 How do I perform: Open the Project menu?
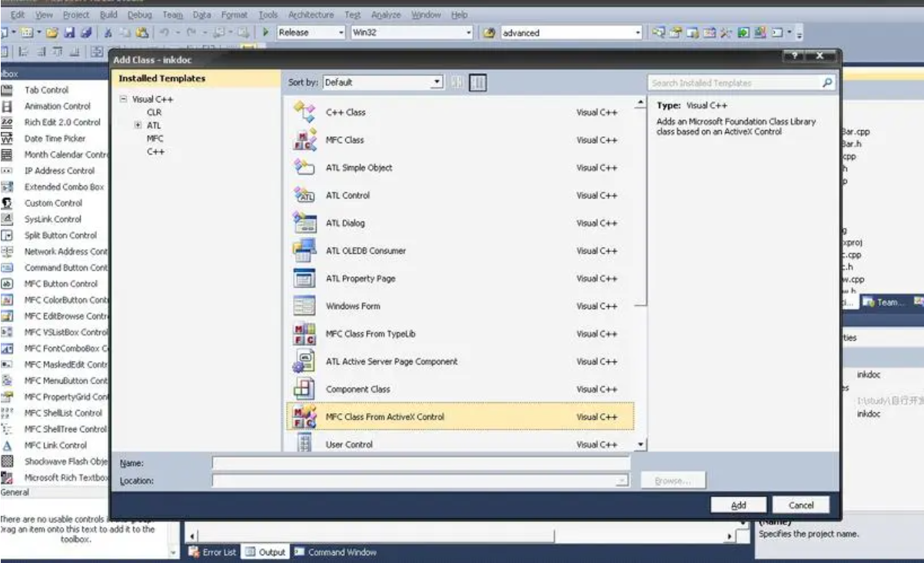(76, 15)
